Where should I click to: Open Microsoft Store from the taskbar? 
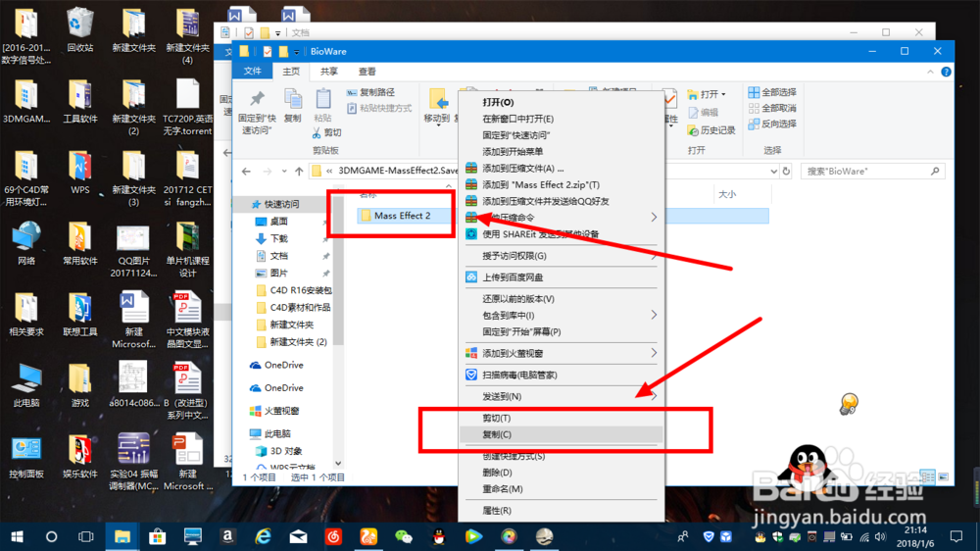(x=157, y=536)
